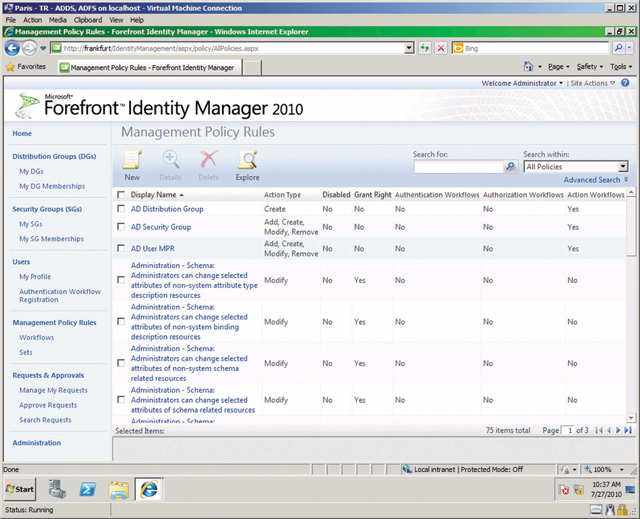Open the address bar URL history dropdown

point(409,48)
